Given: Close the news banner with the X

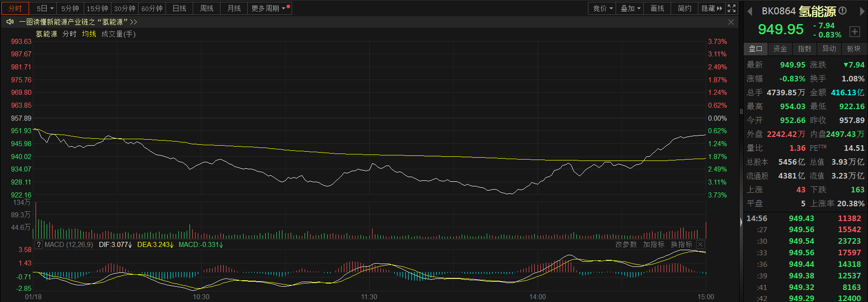Looking at the screenshot, I should coord(731,22).
